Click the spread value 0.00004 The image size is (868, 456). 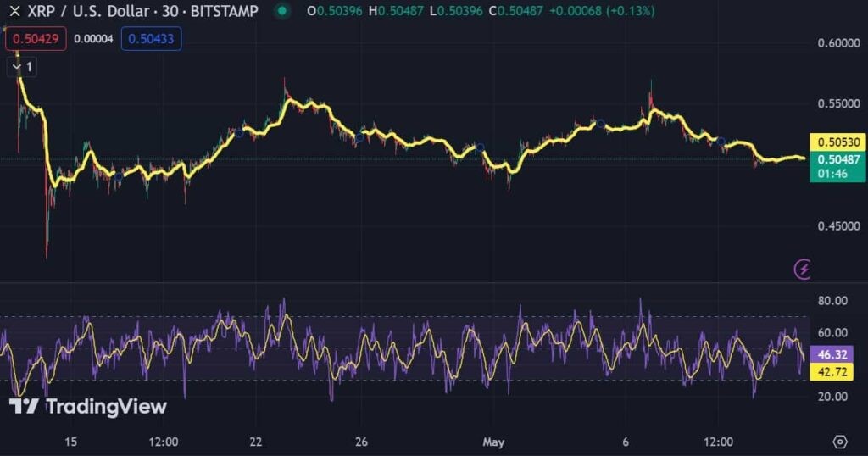pyautogui.click(x=93, y=39)
